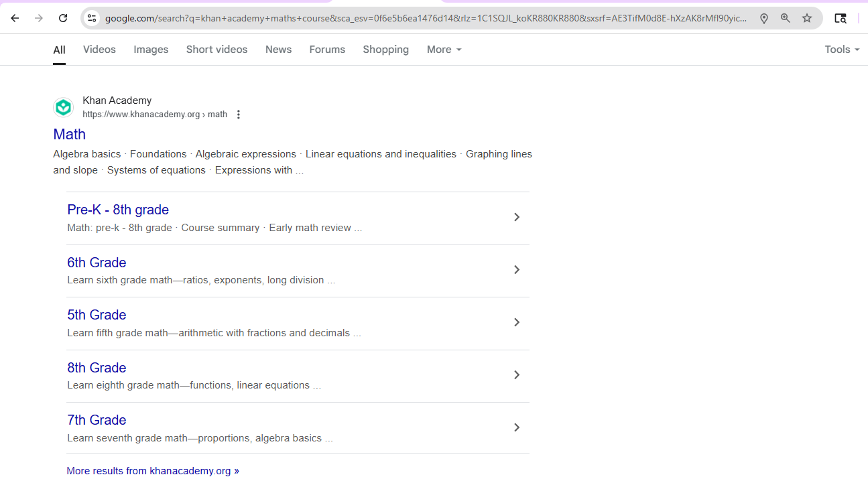Open the 5th Grade sitelink

(x=97, y=315)
